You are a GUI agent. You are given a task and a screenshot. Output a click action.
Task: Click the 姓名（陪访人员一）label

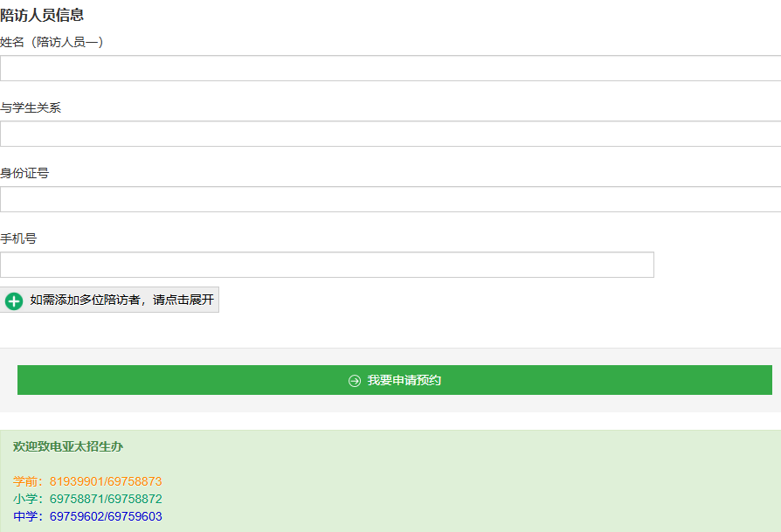point(52,42)
